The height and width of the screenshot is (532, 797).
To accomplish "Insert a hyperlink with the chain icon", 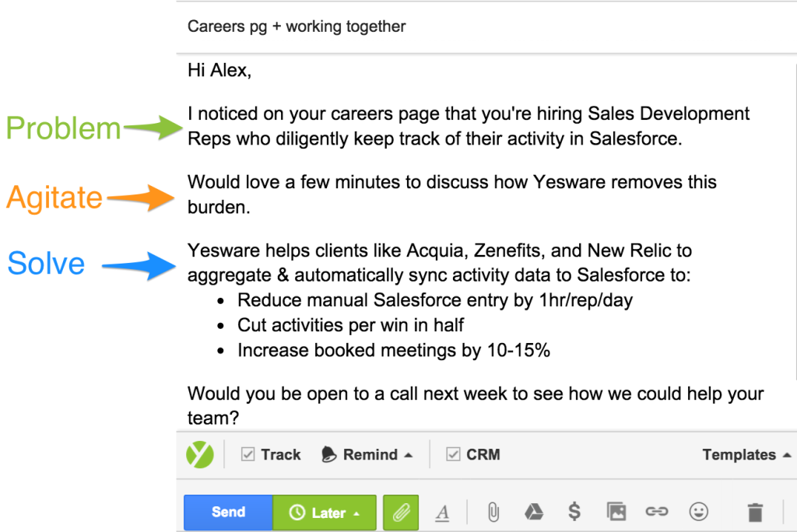I will click(658, 512).
